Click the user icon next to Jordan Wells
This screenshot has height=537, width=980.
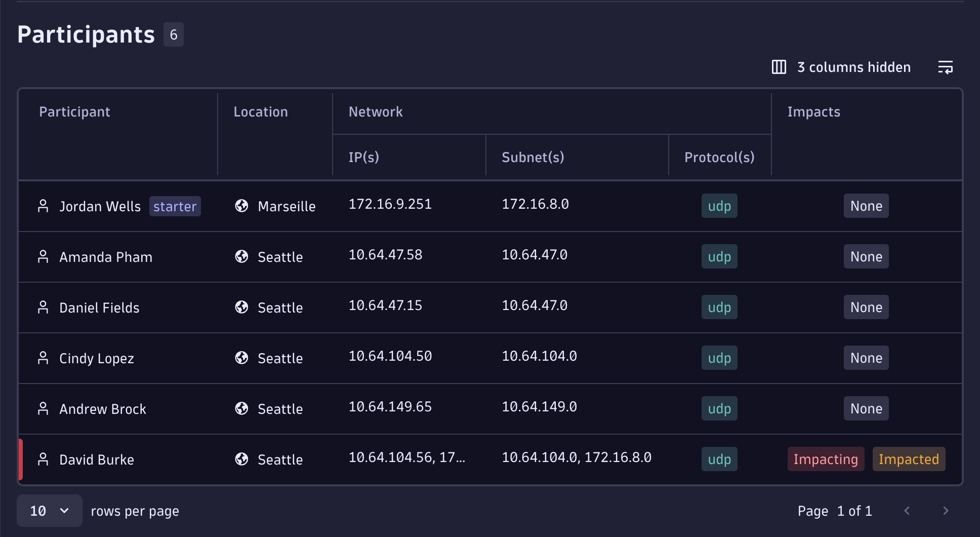click(43, 206)
